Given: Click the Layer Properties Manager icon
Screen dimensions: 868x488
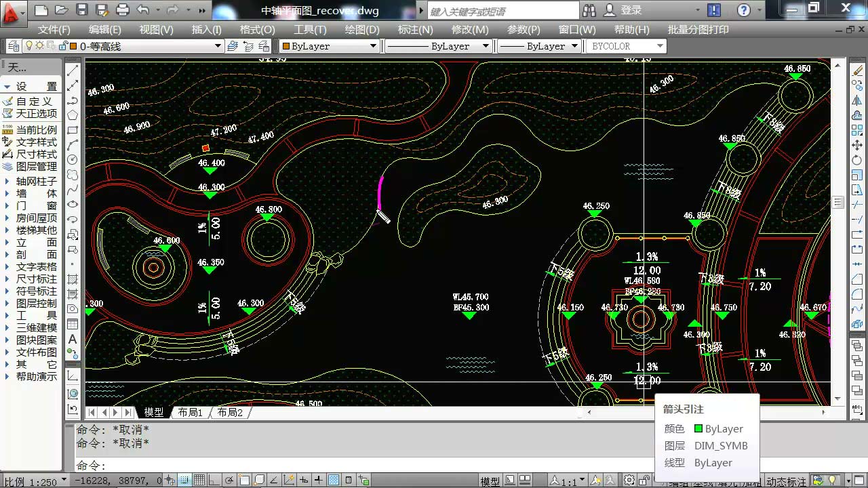Looking at the screenshot, I should click(14, 46).
